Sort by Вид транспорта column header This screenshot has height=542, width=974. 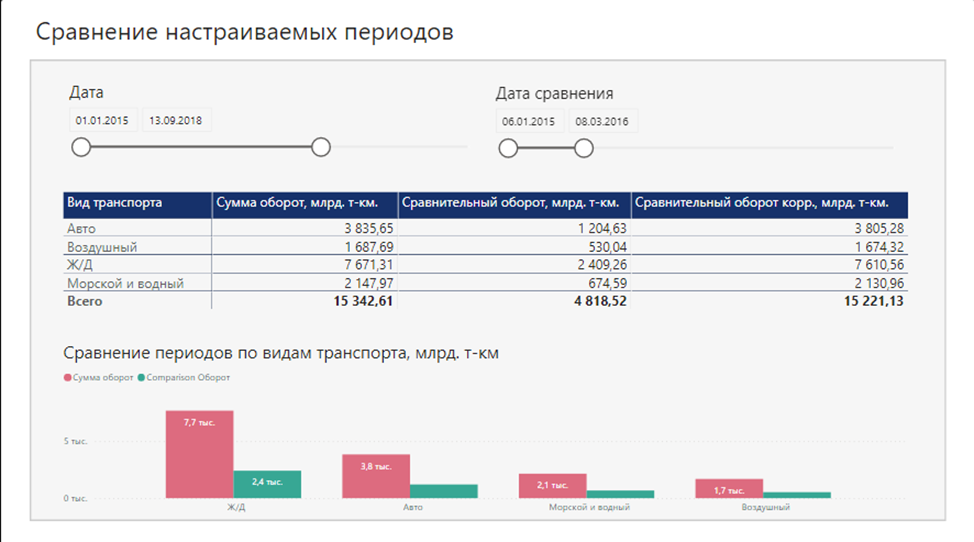coord(137,205)
